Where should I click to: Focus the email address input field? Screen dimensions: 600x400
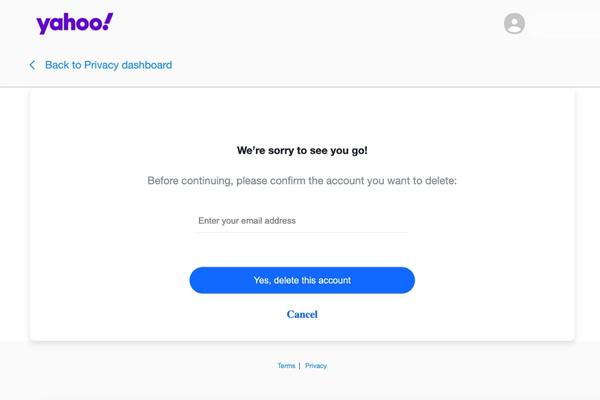tap(302, 221)
